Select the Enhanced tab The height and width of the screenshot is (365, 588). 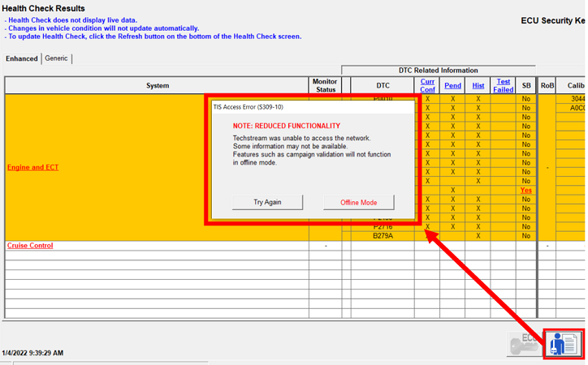tap(22, 58)
